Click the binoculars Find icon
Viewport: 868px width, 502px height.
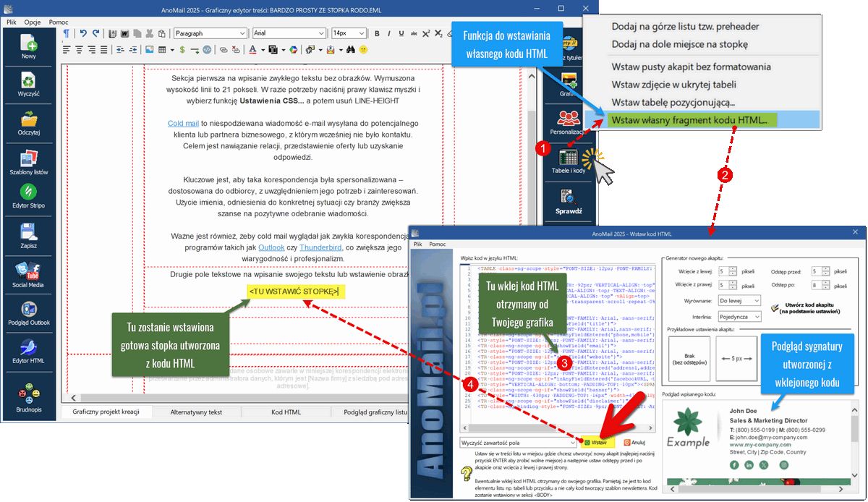[350, 49]
